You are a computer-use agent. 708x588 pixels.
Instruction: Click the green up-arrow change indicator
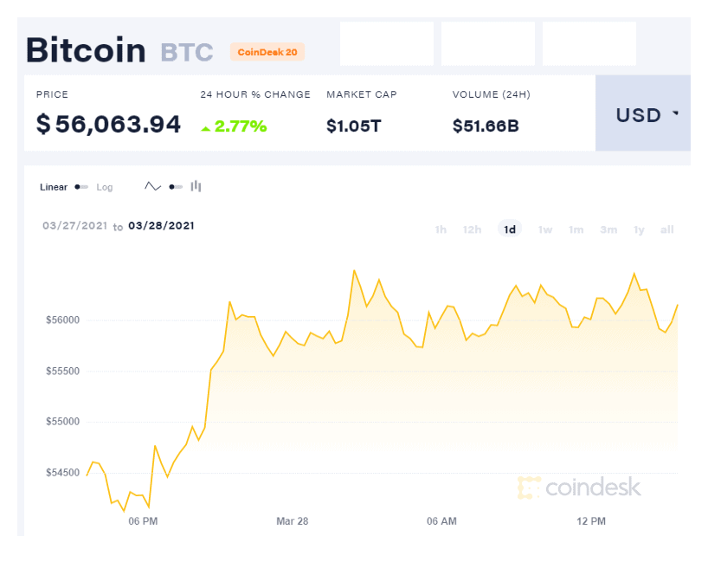[x=205, y=129]
